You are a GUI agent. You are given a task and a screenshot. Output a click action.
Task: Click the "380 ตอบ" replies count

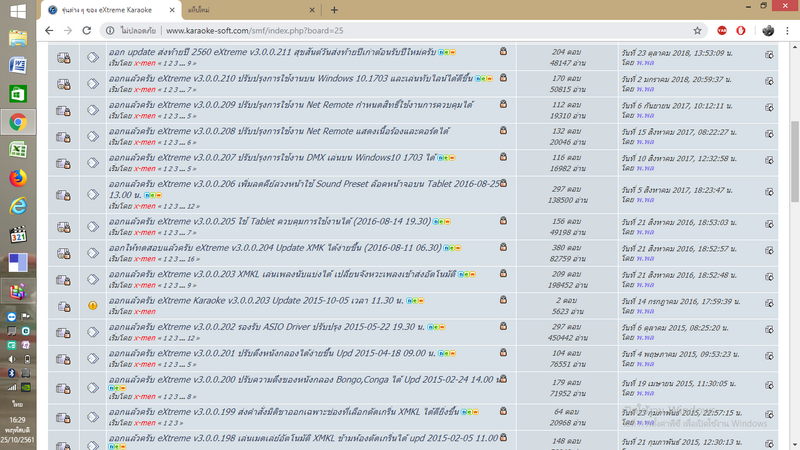(x=567, y=248)
